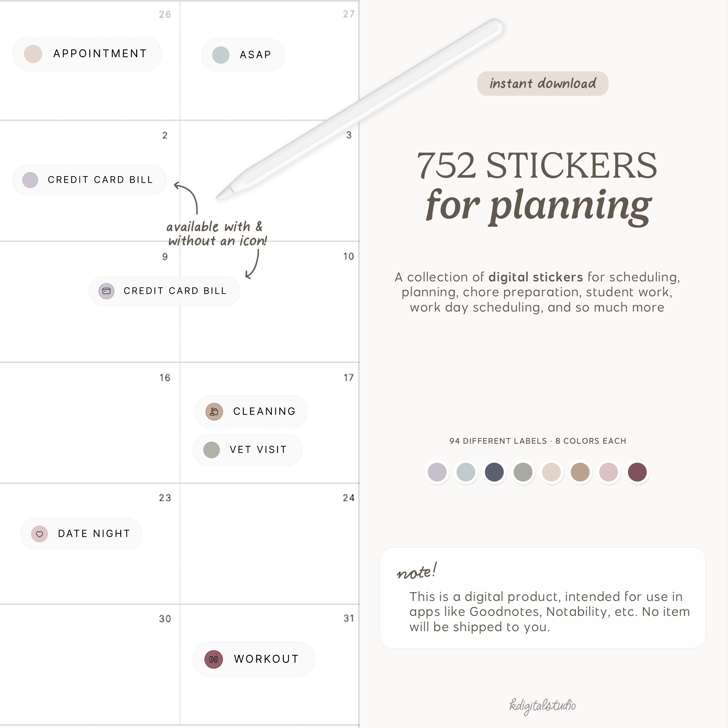Select the lavender swatch in color row
The height and width of the screenshot is (728, 728).
437,472
